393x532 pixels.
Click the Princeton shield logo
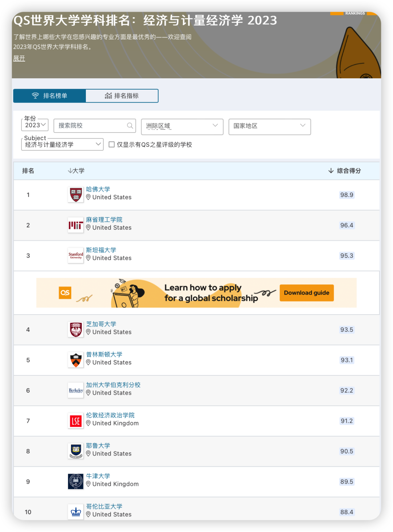pyautogui.click(x=76, y=360)
